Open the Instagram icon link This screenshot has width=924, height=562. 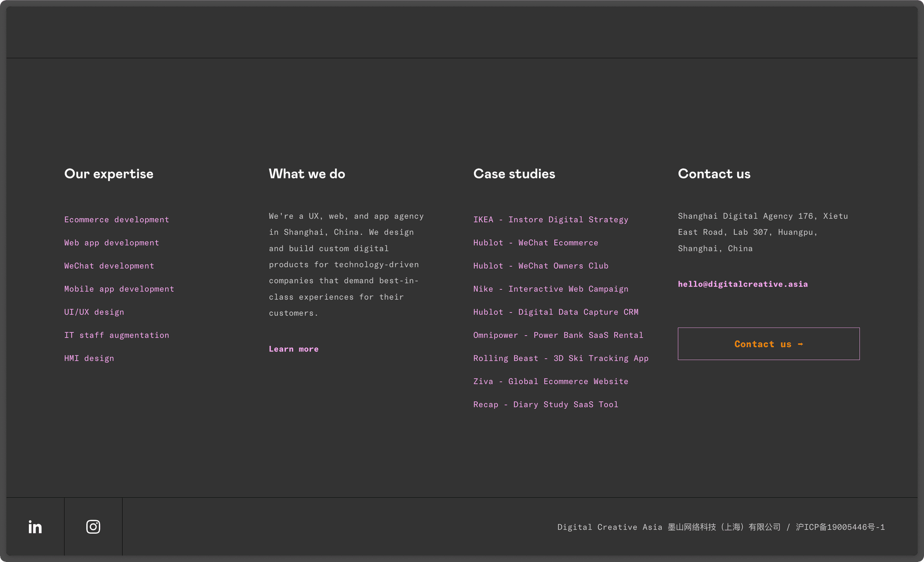pyautogui.click(x=93, y=527)
